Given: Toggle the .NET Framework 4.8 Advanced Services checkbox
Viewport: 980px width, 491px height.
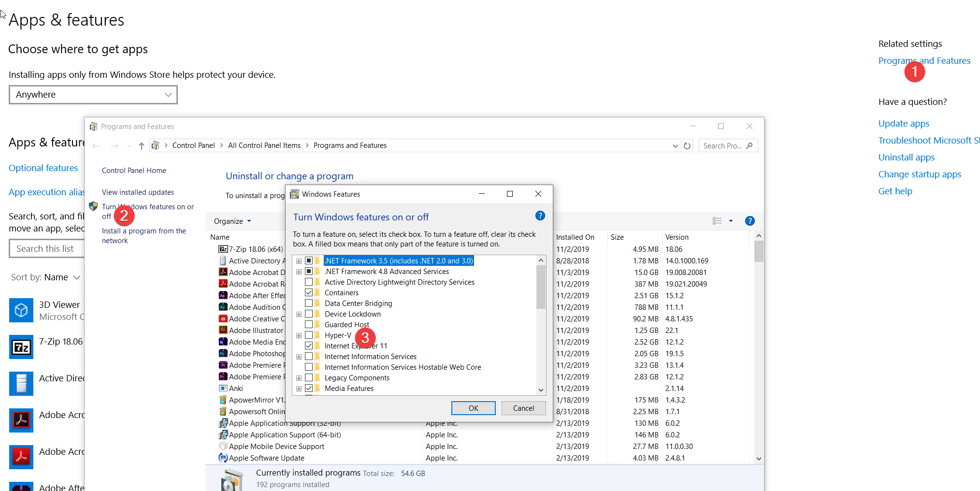Looking at the screenshot, I should click(x=309, y=271).
